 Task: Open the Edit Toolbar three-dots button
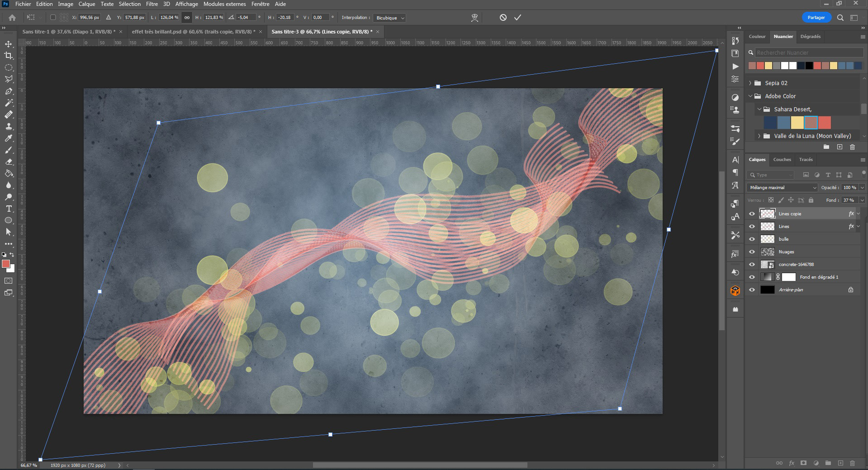8,244
